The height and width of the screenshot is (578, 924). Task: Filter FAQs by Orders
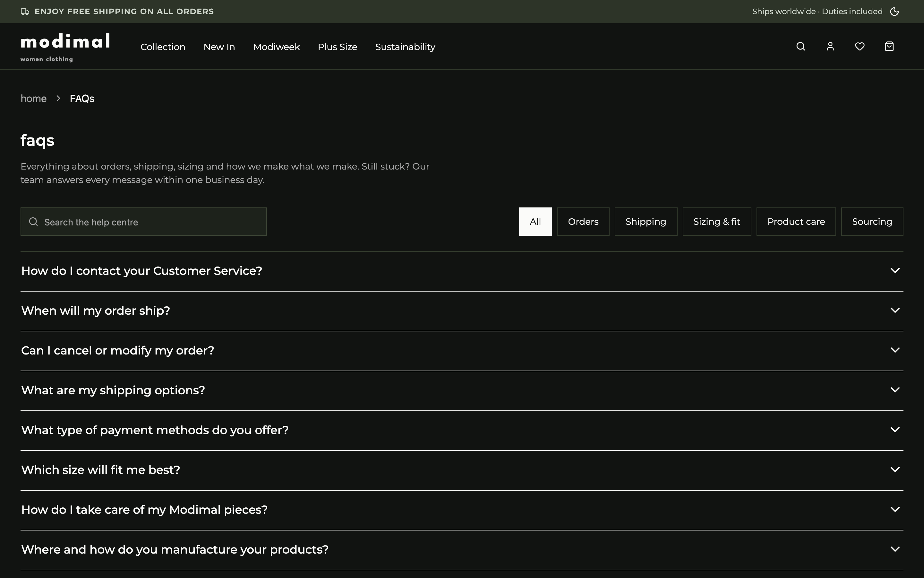pyautogui.click(x=583, y=222)
